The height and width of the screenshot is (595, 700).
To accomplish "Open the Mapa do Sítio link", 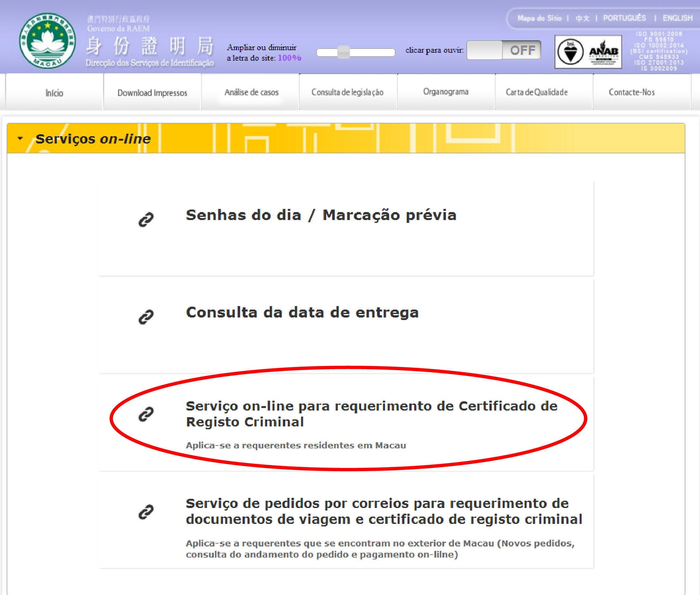I will [x=539, y=18].
